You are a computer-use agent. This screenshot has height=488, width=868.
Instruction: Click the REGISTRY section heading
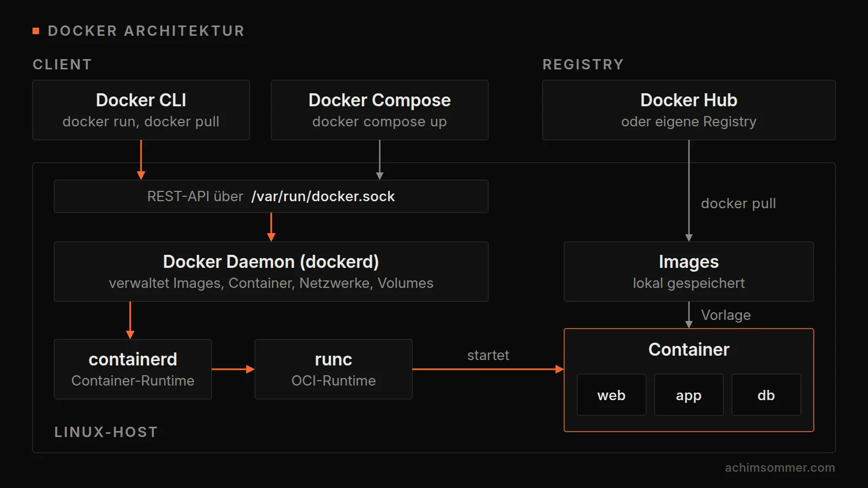tap(583, 65)
